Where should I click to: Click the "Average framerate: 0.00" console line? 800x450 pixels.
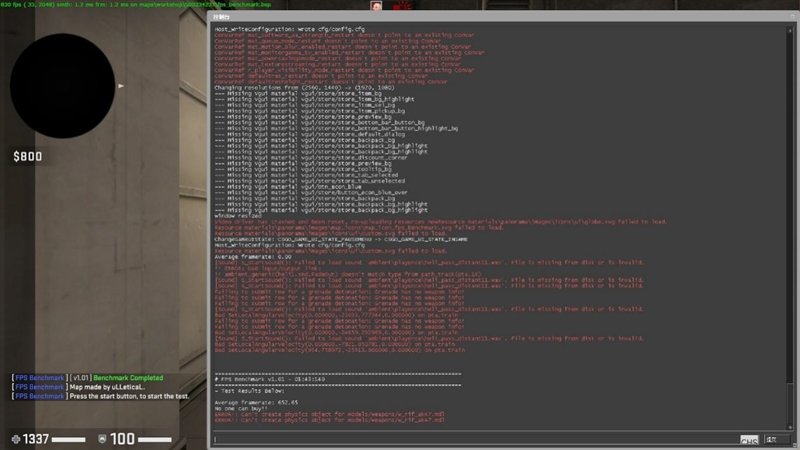pos(253,257)
